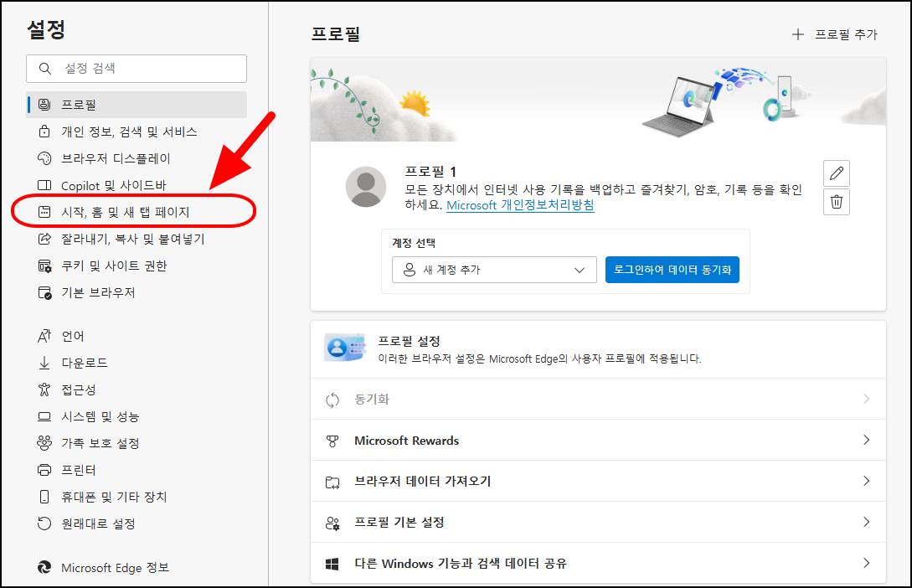The width and height of the screenshot is (912, 588).
Task: Open Microsoft Rewards row
Action: click(x=598, y=441)
